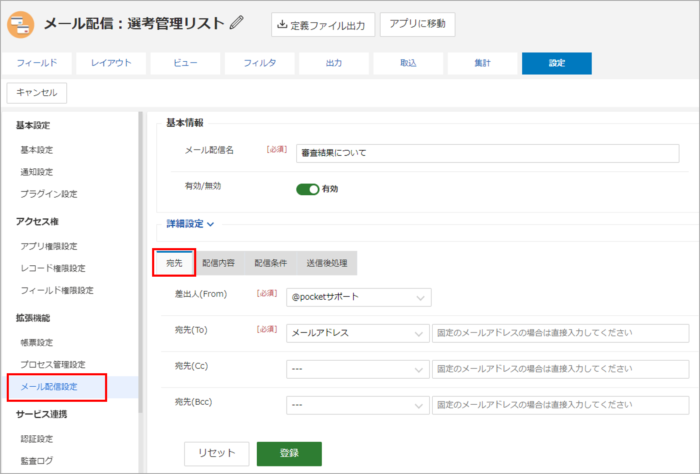
Task: Open レコード権限設定 in the sidebar
Action: click(x=53, y=268)
